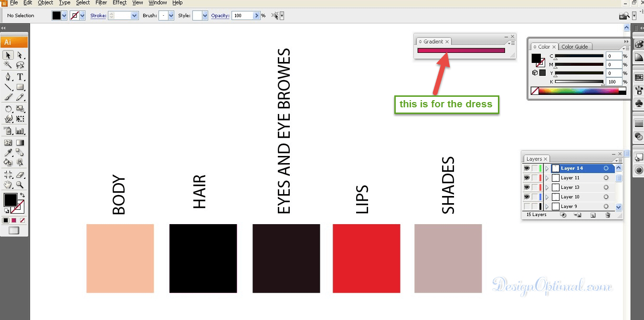644x320 pixels.
Task: Select the Magic Wand tool
Action: click(8, 65)
